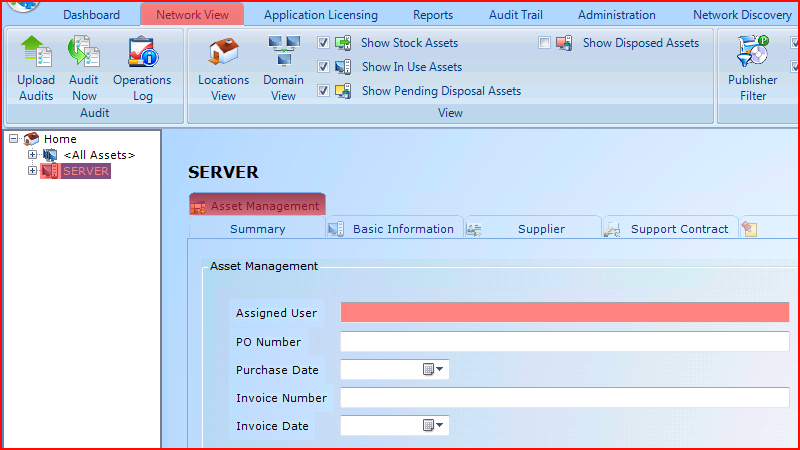Open the Dashboard tab
The width and height of the screenshot is (800, 450).
tap(91, 15)
